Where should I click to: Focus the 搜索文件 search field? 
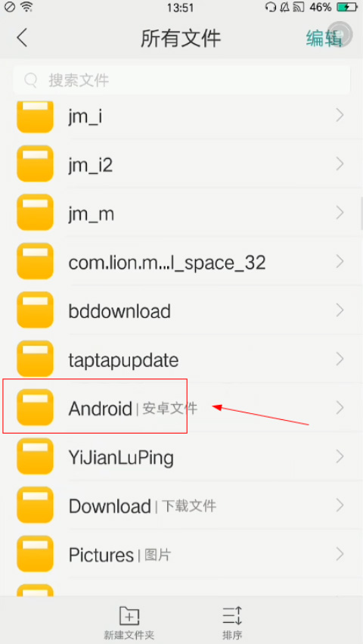point(181,80)
